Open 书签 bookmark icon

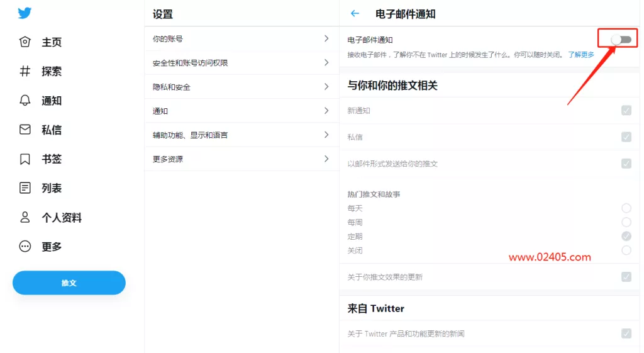(25, 159)
